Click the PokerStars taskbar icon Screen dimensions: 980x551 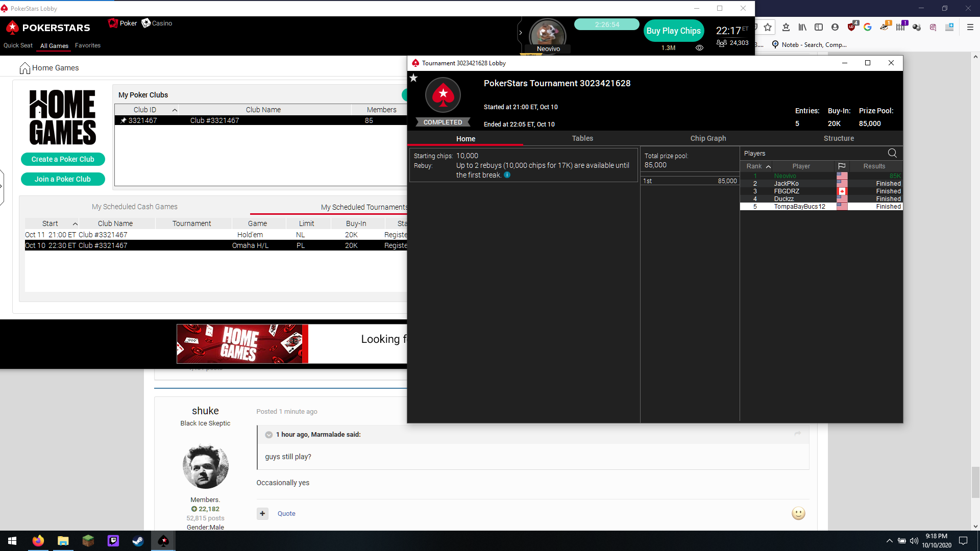pos(163,541)
